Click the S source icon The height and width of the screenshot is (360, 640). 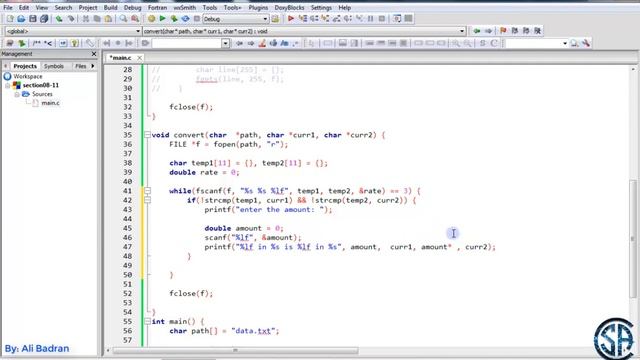click(482, 43)
